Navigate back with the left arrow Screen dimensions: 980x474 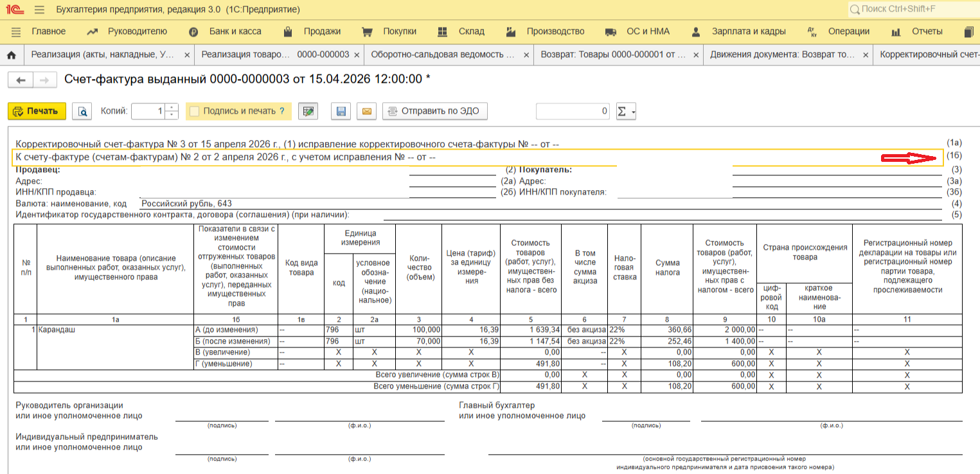pyautogui.click(x=21, y=80)
